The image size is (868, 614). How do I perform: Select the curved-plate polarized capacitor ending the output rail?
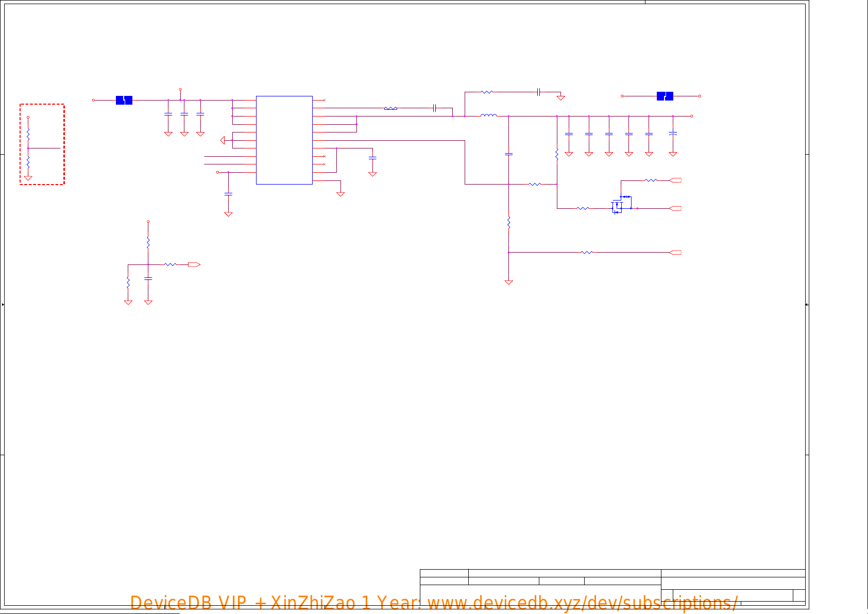tap(673, 134)
